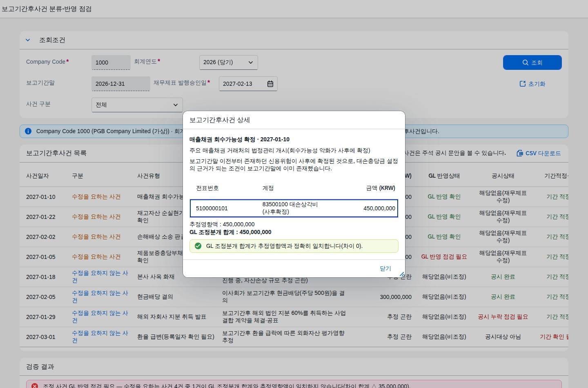The width and height of the screenshot is (588, 388).
Task: Click the 조회 search button
Action: click(532, 62)
